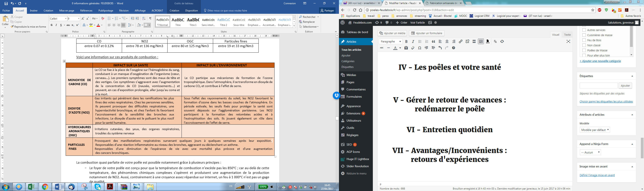
Task: Open the Ajouter une nouvelle catégorie link
Action: click(600, 61)
